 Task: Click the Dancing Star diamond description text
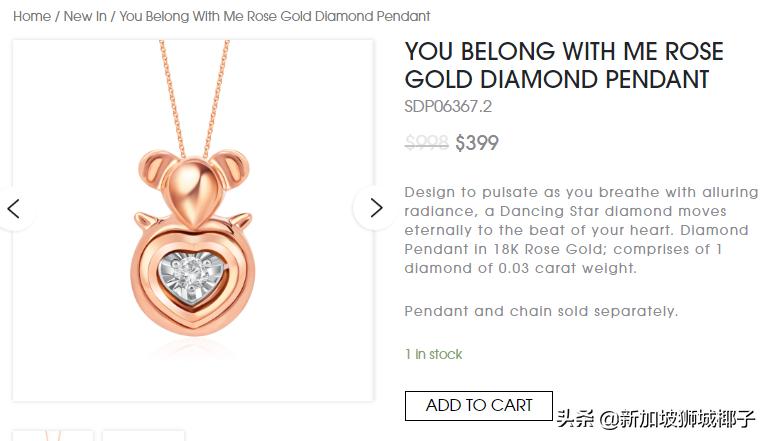pos(565,230)
